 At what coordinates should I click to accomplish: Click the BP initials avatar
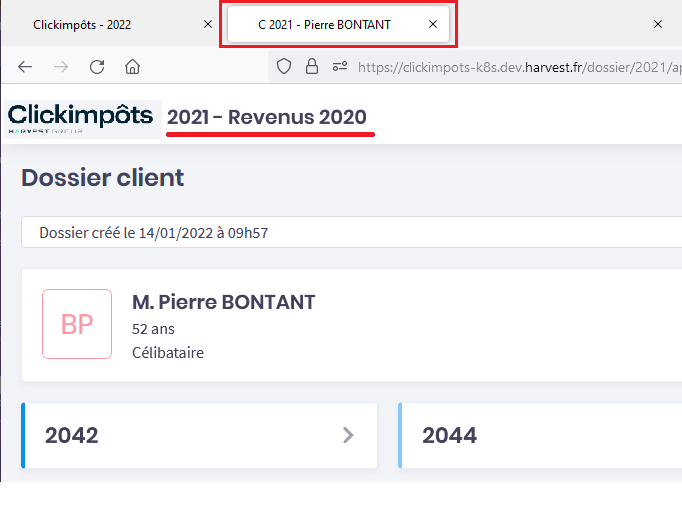pyautogui.click(x=77, y=324)
